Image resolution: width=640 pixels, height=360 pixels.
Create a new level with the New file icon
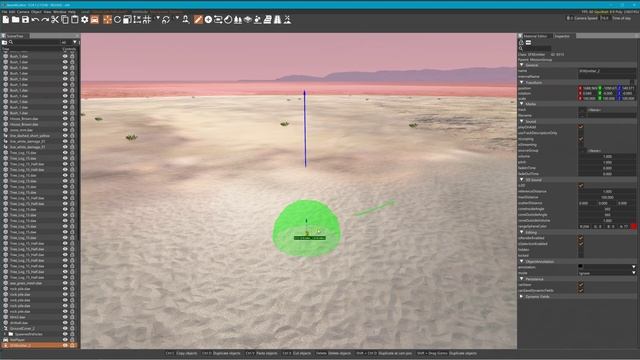point(6,20)
